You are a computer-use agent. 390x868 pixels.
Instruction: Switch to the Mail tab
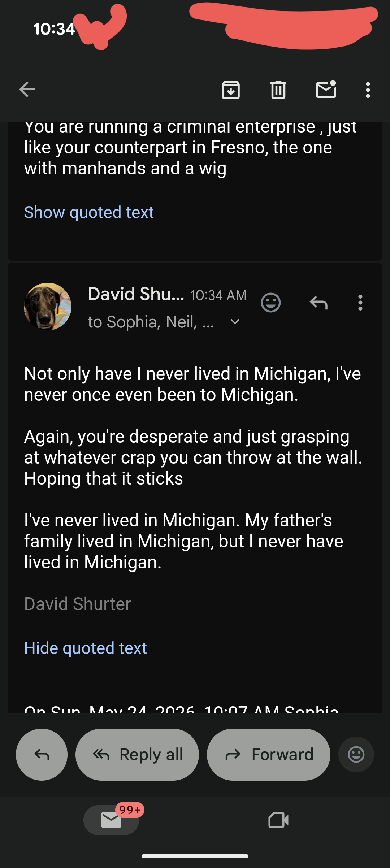click(111, 820)
